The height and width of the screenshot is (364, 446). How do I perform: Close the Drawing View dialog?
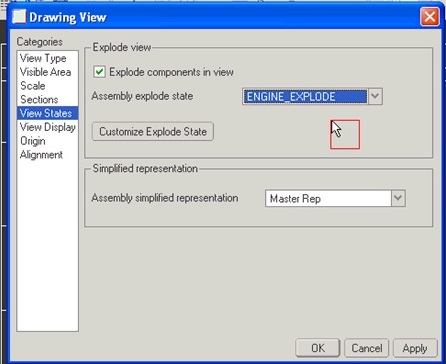pos(429,16)
